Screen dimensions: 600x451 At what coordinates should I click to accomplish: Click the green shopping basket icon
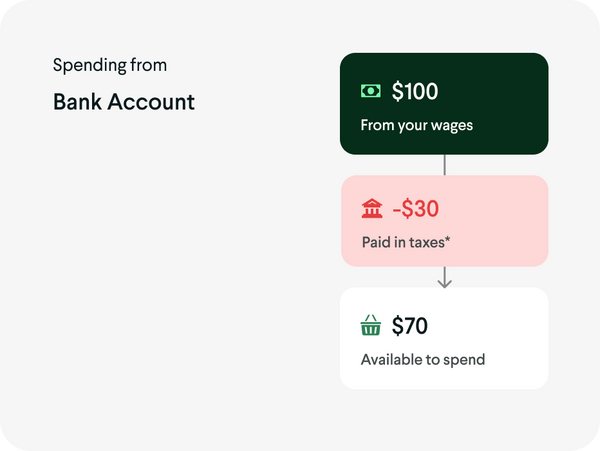click(x=371, y=326)
